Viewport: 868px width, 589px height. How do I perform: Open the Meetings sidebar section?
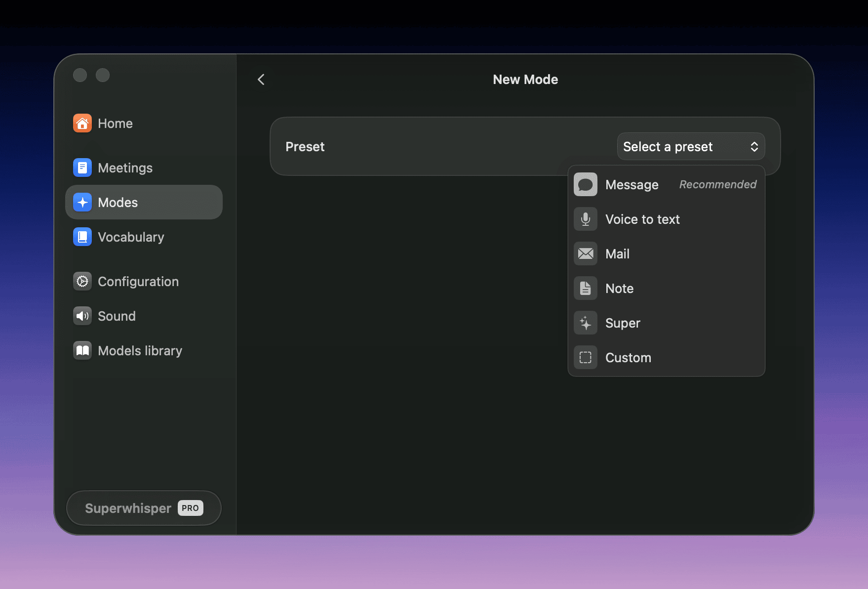point(144,168)
